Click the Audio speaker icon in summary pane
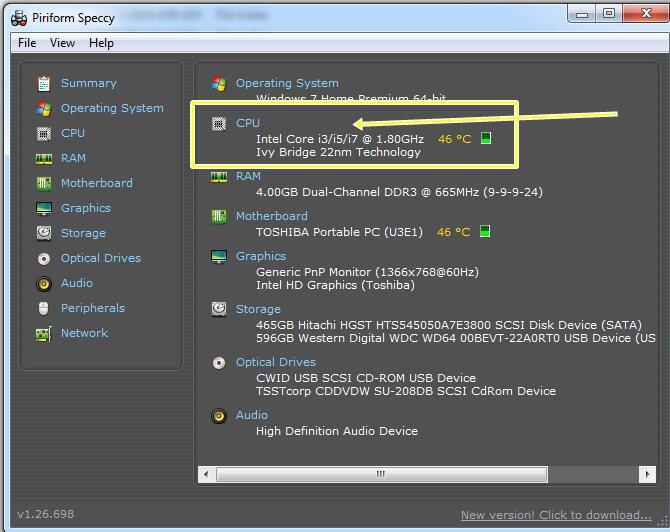670x532 pixels. [219, 416]
